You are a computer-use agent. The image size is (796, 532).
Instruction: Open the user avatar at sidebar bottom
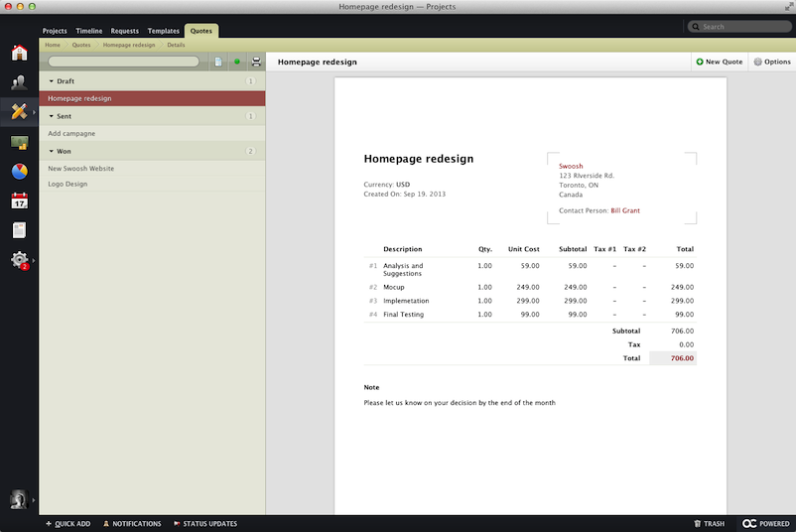point(18,500)
